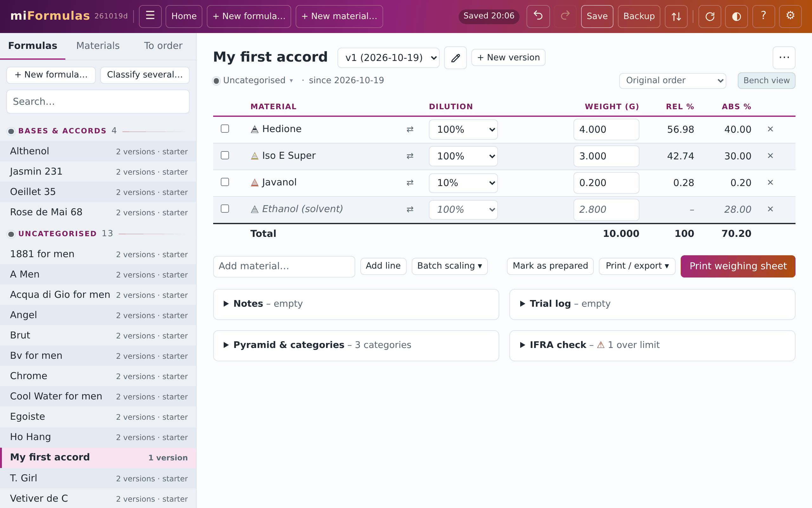812x508 pixels.
Task: Open the Uncategorised category menu
Action: click(x=254, y=81)
